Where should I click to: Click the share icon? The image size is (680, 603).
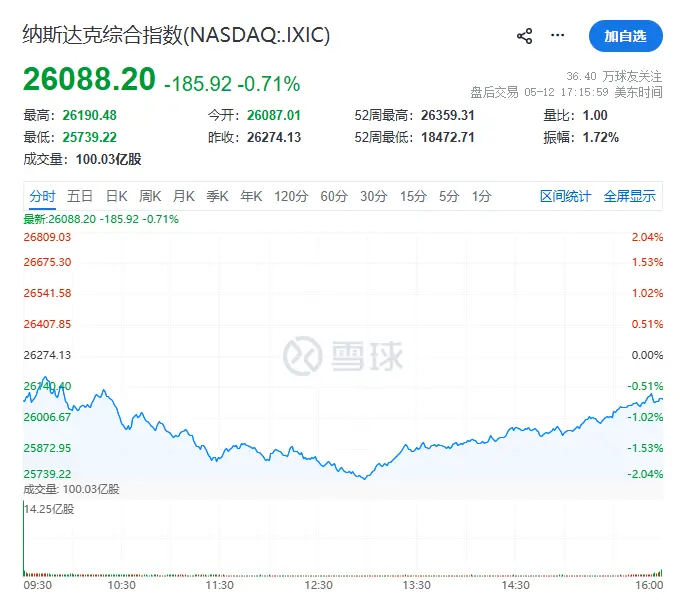coord(524,36)
